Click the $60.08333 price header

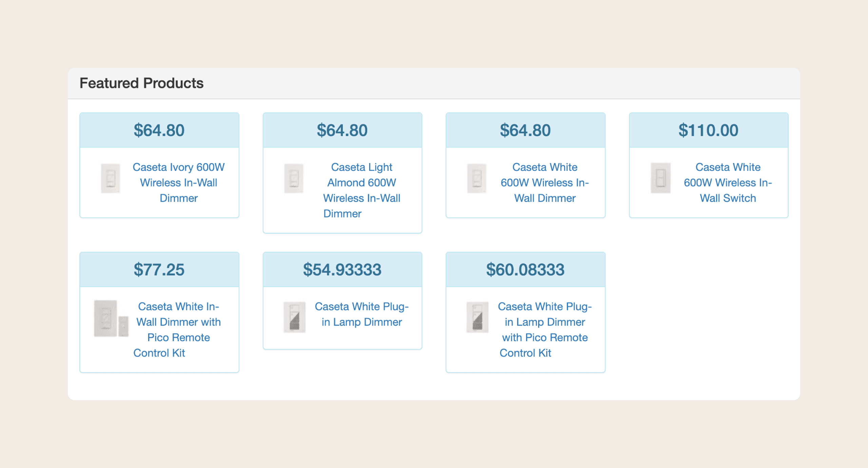tap(526, 270)
